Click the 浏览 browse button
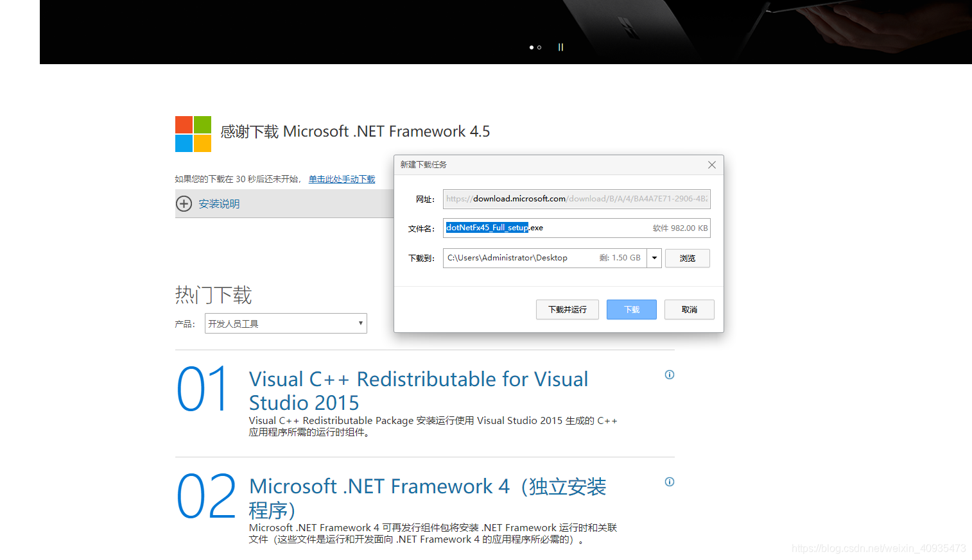Image resolution: width=972 pixels, height=560 pixels. [x=688, y=258]
